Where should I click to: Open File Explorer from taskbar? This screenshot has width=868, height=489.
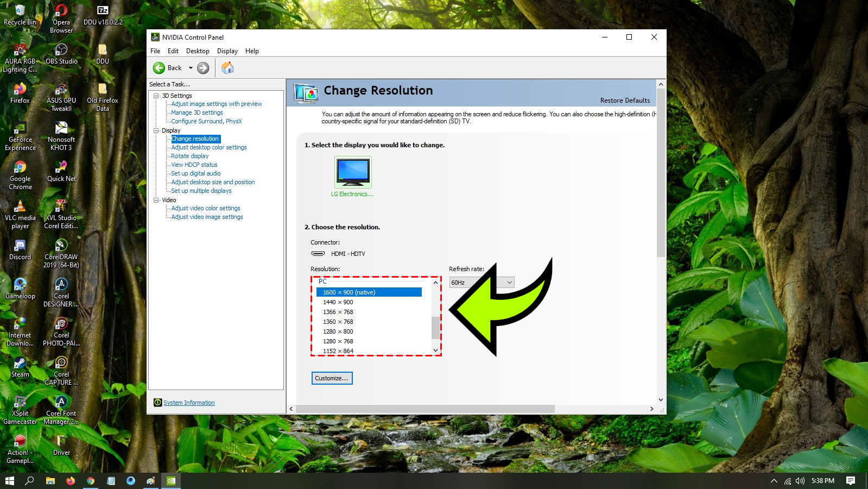point(50,481)
